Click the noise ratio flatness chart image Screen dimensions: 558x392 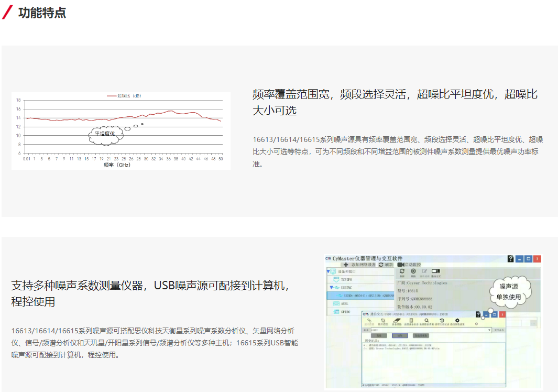[121, 131]
